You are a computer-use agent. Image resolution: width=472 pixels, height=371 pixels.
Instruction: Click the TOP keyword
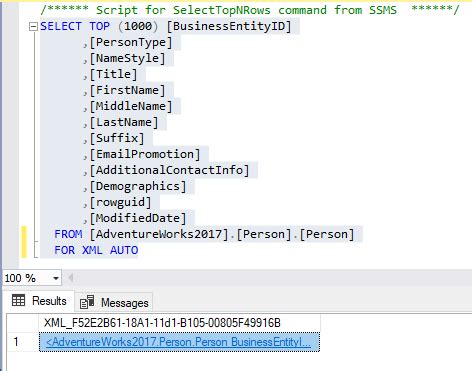[x=99, y=26]
